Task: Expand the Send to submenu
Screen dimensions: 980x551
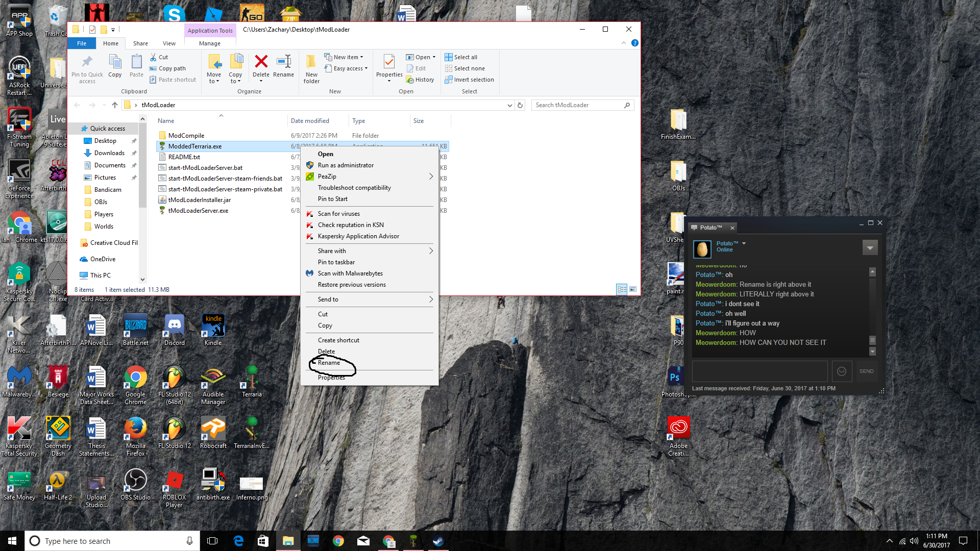Action: click(x=431, y=299)
